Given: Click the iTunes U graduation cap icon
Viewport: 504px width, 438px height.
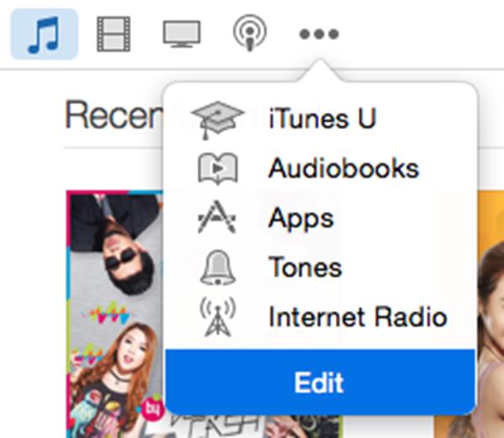Looking at the screenshot, I should (218, 119).
